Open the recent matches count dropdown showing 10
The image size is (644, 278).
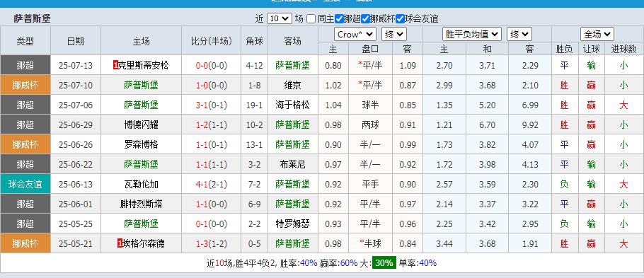click(280, 19)
